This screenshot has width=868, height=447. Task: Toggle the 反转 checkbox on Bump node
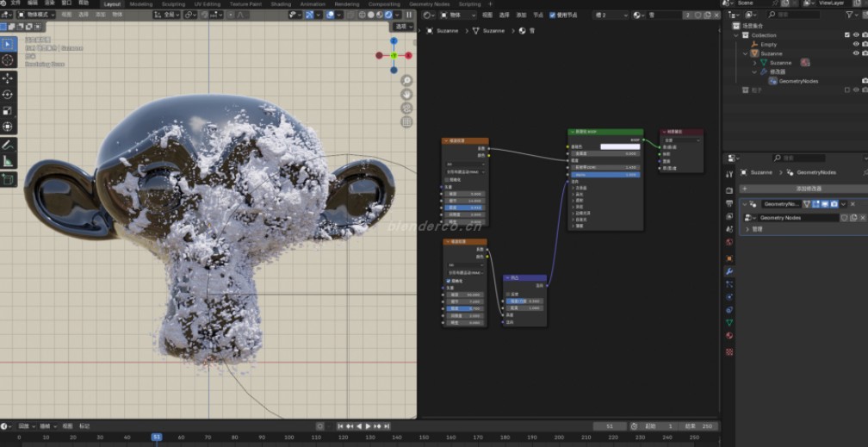508,294
